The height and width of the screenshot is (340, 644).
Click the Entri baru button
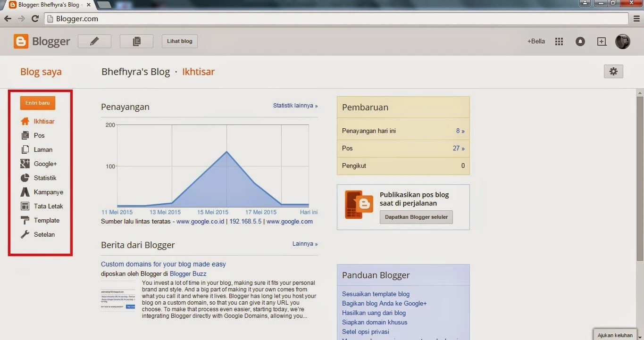38,103
